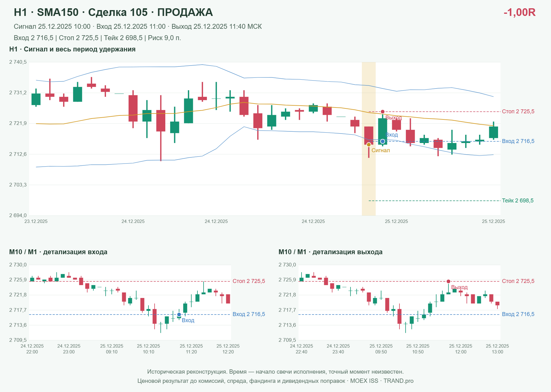Click heading 'M10 / M1 · детализация выхода'
Screen dimensions: 551x392
(x=331, y=252)
